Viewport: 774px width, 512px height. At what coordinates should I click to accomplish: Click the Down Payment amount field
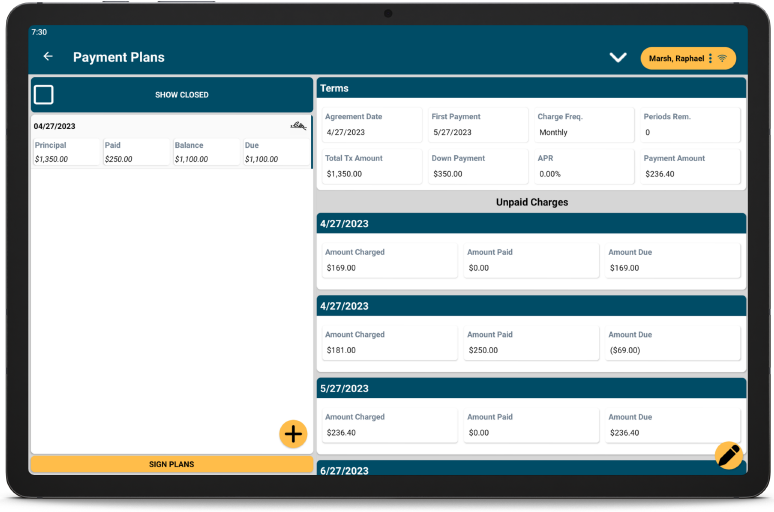[x=477, y=167]
